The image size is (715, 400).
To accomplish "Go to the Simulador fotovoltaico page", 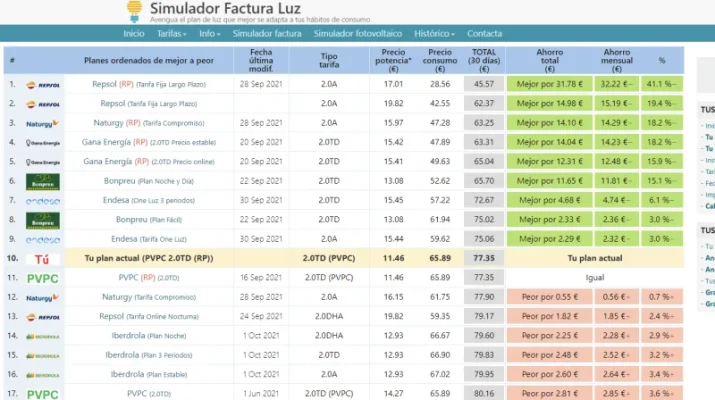I will click(x=358, y=34).
